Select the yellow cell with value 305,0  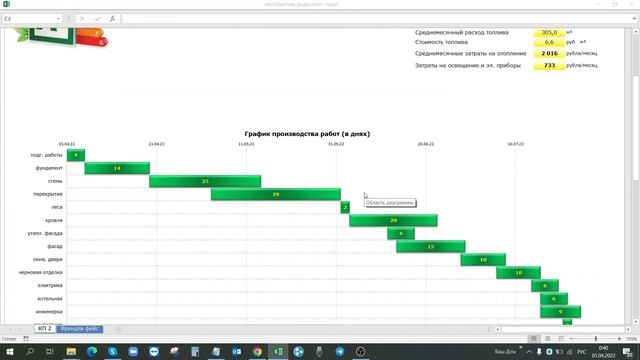549,32
